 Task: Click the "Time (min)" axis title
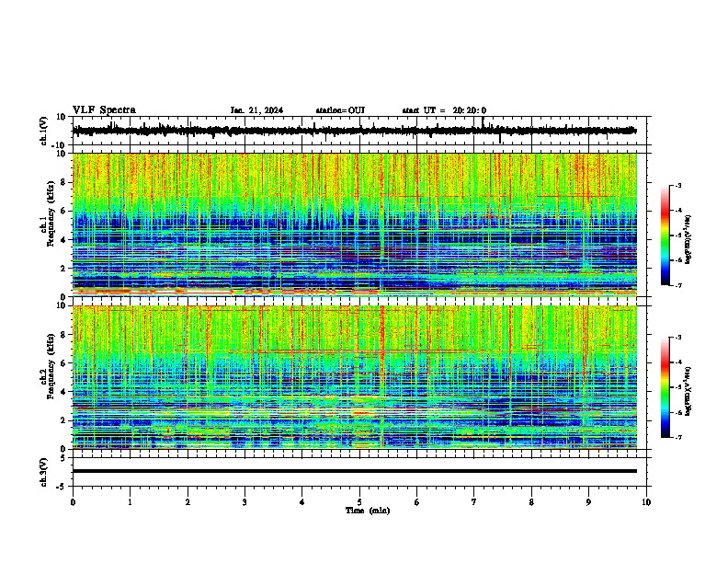point(368,511)
